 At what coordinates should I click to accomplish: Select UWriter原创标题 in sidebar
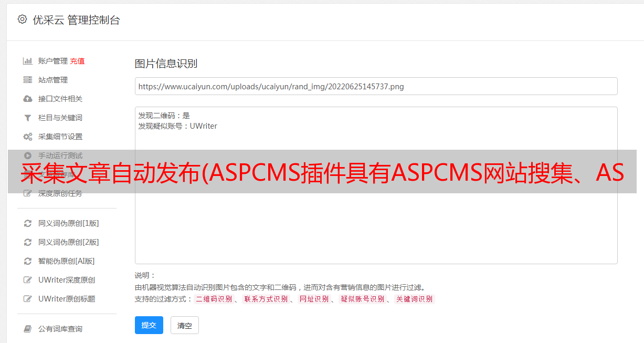pos(67,299)
